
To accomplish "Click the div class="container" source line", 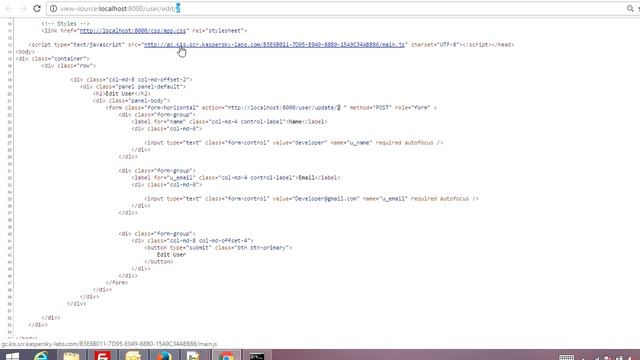I will (x=52, y=59).
